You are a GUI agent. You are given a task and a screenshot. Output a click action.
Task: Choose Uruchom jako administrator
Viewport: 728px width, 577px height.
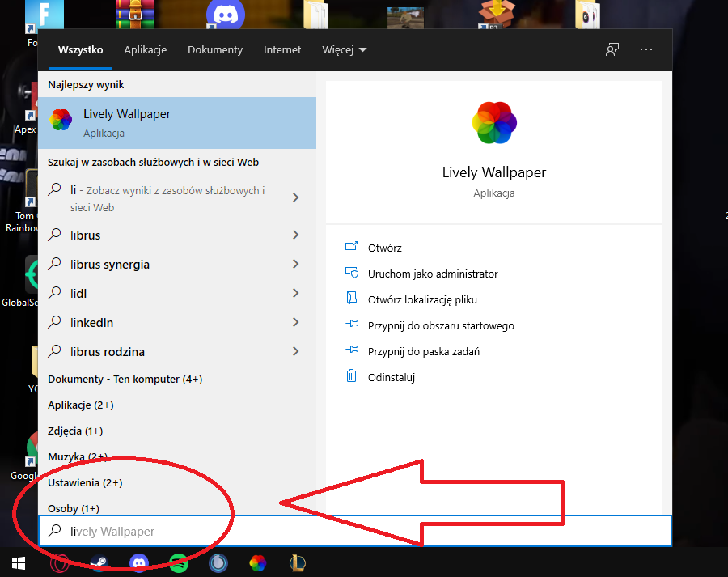click(433, 274)
